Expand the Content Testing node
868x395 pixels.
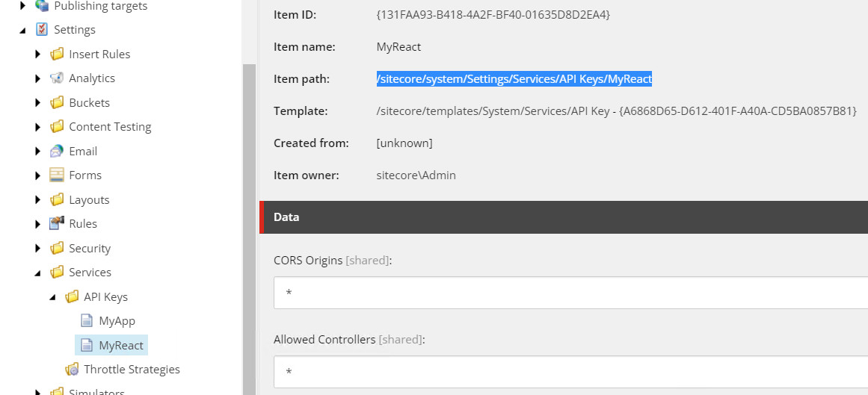pos(37,127)
